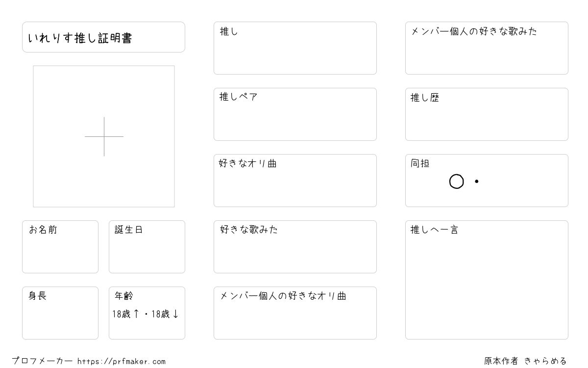588x368 pixels.
Task: Select the open circle under 同担
Action: (457, 182)
